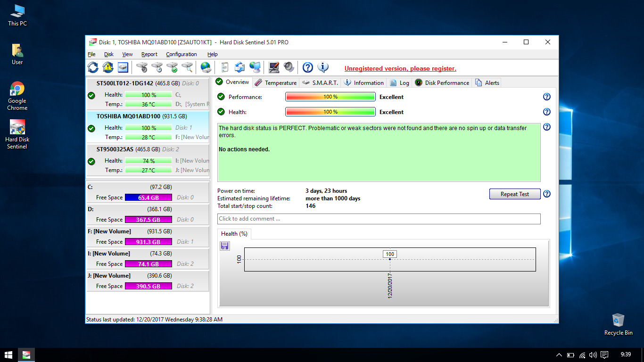Click the speaker sound toolbar icon
This screenshot has height=362, width=644.
coord(289,67)
